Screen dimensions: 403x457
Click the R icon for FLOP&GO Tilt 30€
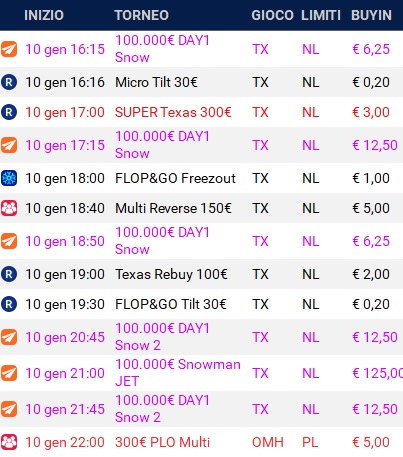9,304
